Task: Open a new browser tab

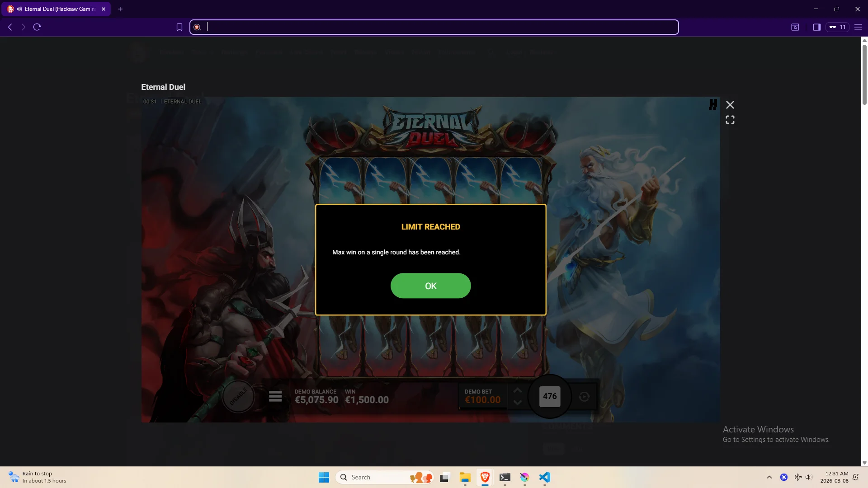Action: pos(120,9)
